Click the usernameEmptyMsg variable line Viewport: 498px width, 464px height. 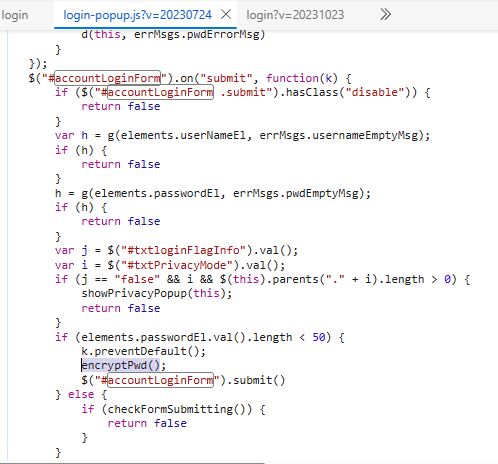[243, 135]
